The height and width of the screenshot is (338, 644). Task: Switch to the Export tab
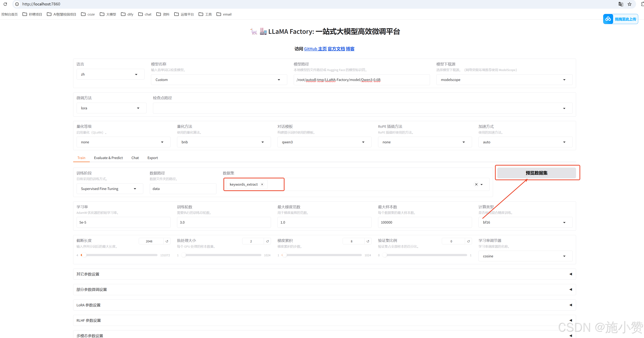(152, 158)
